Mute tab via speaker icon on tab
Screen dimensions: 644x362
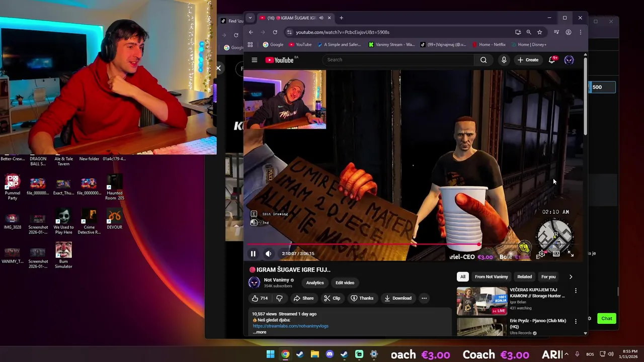point(321,18)
